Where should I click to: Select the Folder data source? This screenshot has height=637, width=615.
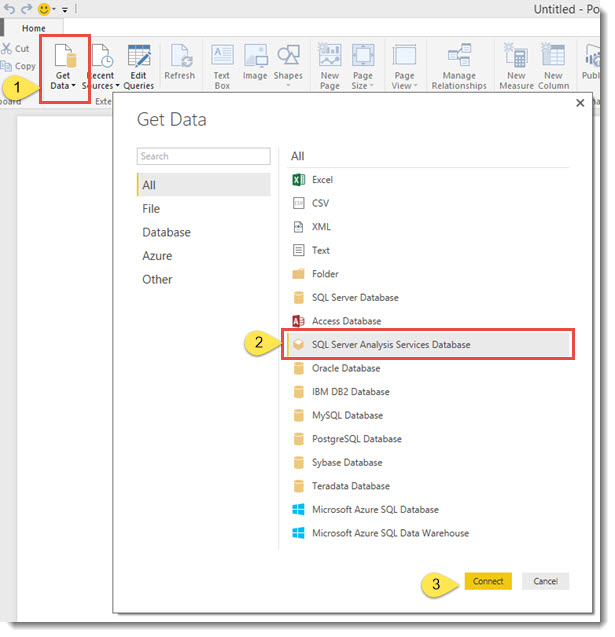(429, 274)
